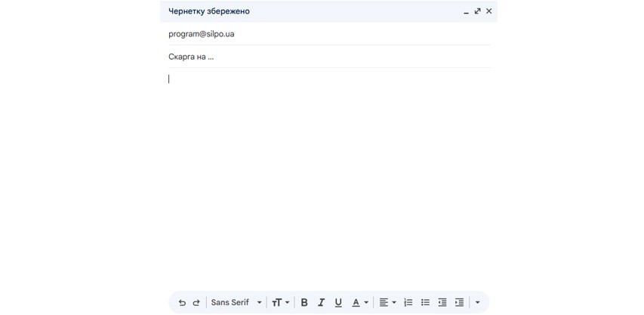The width and height of the screenshot is (644, 315).
Task: Expand the compose window to full screen
Action: coord(477,11)
